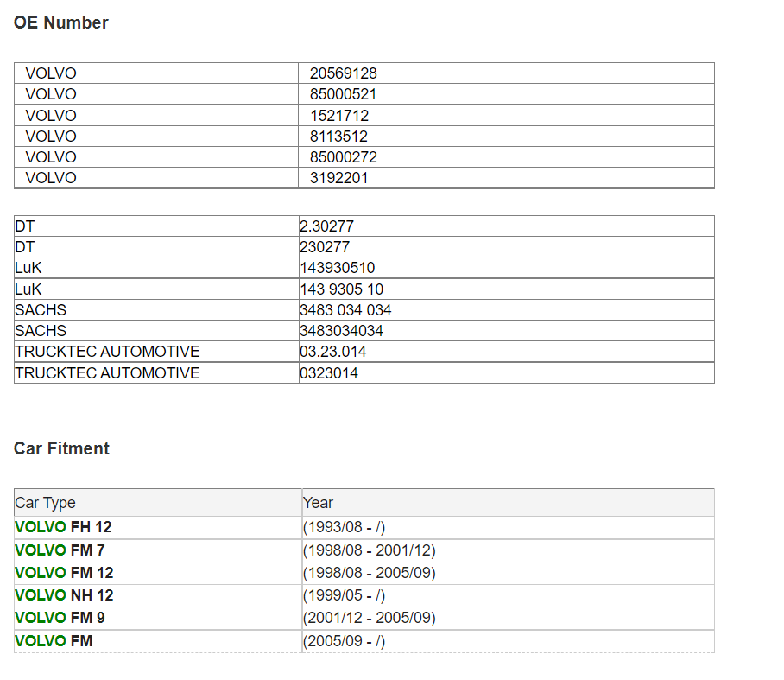Click DT reference number 2.30277
The height and width of the screenshot is (680, 784).
tap(326, 226)
